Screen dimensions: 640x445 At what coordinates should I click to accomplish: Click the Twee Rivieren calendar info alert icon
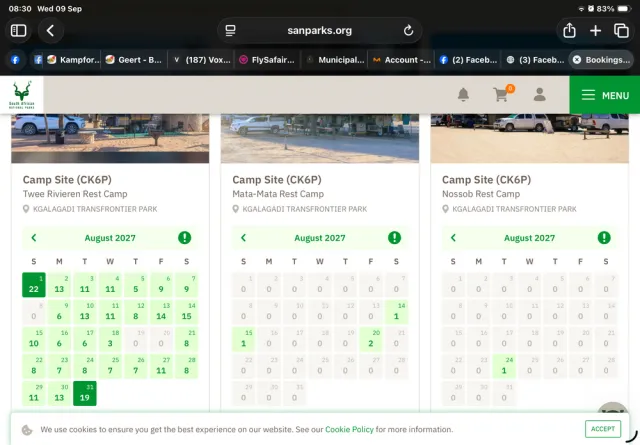tap(184, 238)
